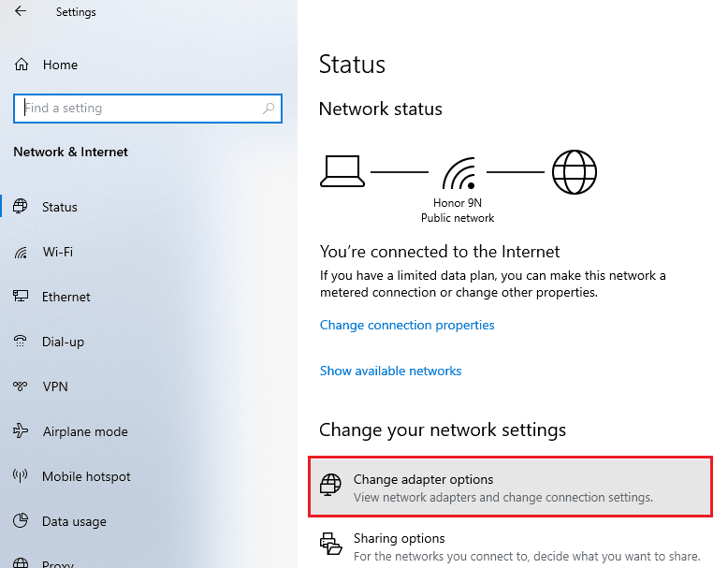Click the Wi-Fi sidebar icon
Viewport: 728px width, 568px height.
pyautogui.click(x=22, y=252)
